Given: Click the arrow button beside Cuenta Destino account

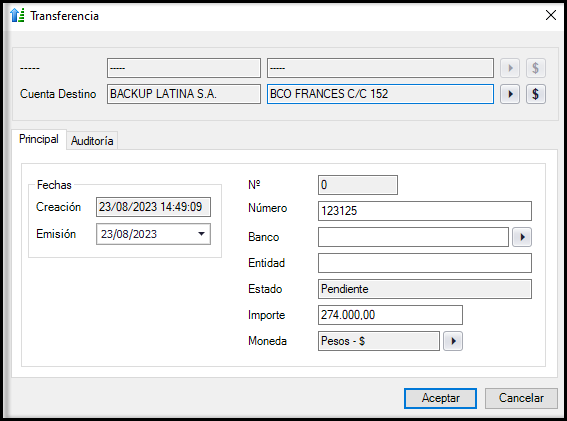Looking at the screenshot, I should pyautogui.click(x=510, y=94).
